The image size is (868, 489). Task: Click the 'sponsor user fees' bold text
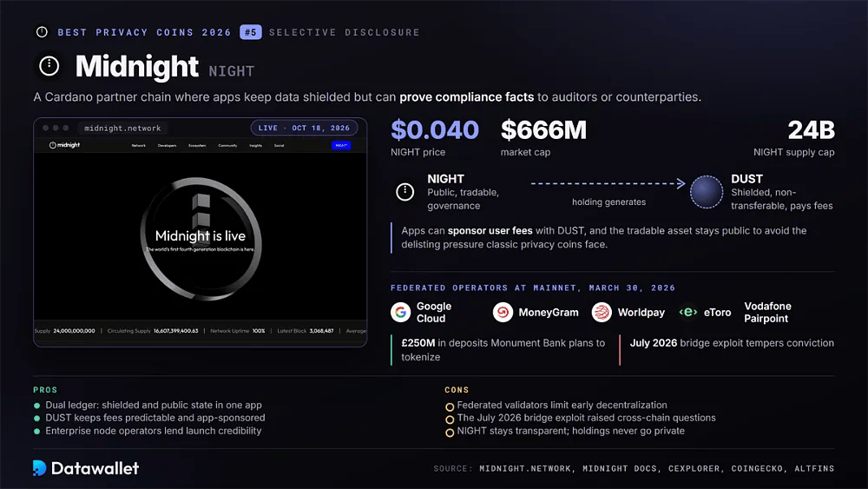coord(490,230)
